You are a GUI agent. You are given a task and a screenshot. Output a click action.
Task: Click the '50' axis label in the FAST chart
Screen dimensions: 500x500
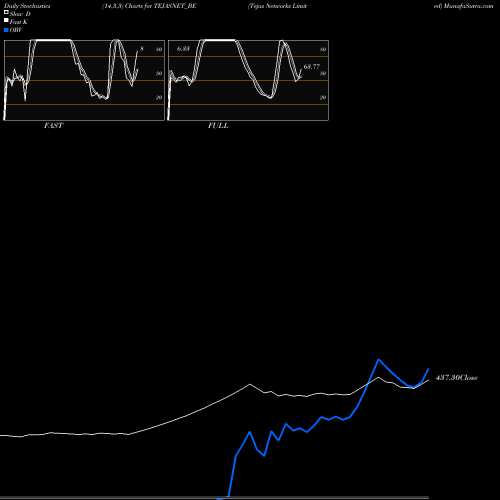[159, 73]
